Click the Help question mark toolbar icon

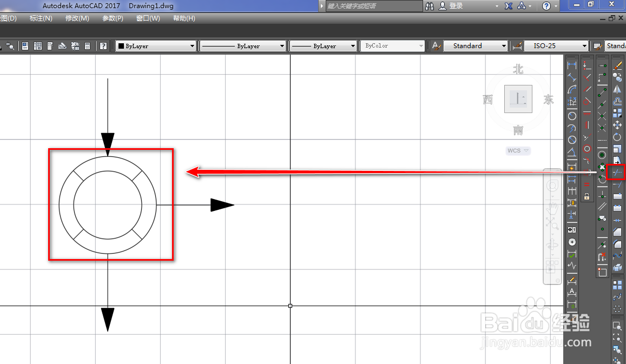(x=103, y=46)
